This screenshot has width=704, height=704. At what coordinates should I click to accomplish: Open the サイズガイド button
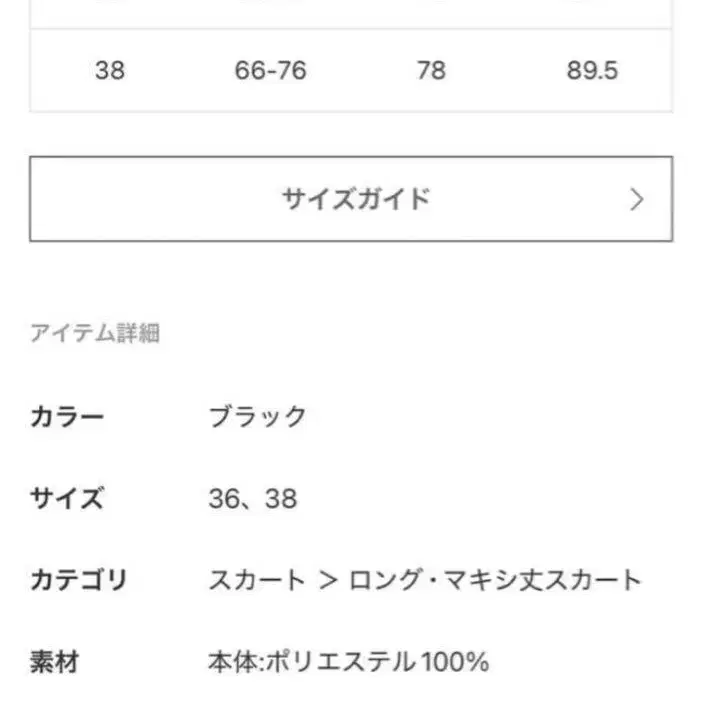350,199
